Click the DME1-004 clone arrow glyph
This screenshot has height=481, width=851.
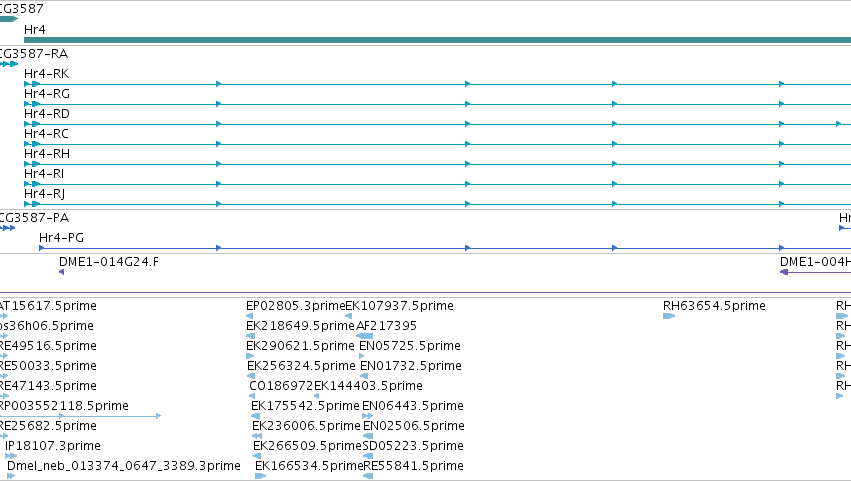coord(784,272)
